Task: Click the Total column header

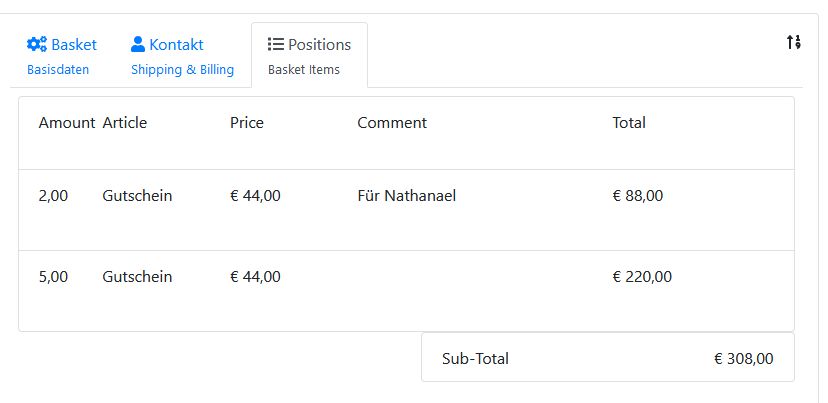Action: pyautogui.click(x=629, y=123)
